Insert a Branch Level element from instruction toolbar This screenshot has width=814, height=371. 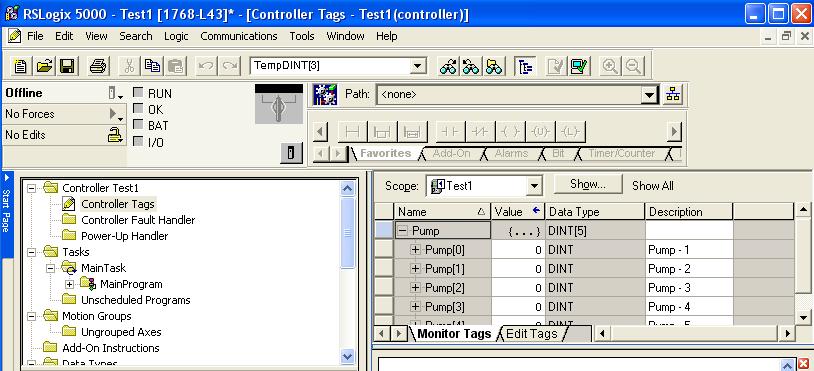tap(412, 132)
